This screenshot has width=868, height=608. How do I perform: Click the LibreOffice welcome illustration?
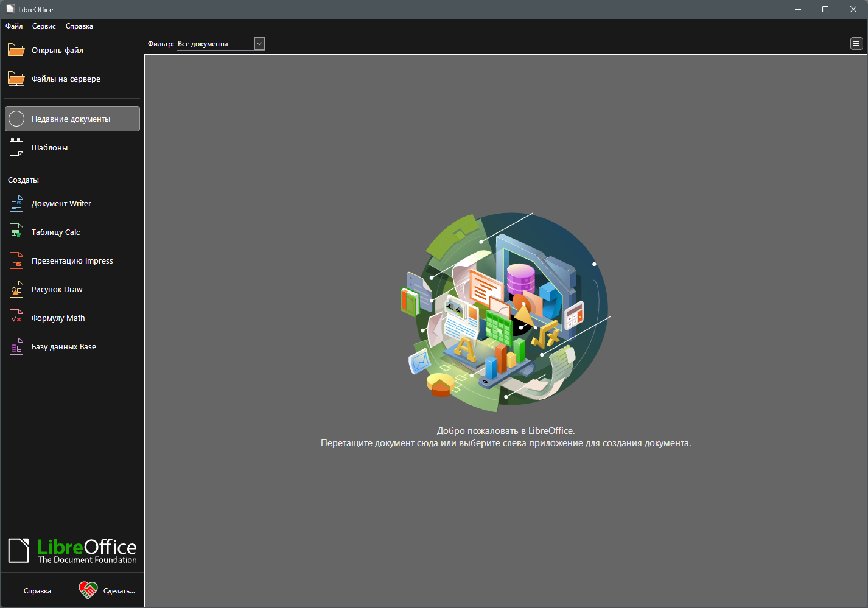point(505,313)
